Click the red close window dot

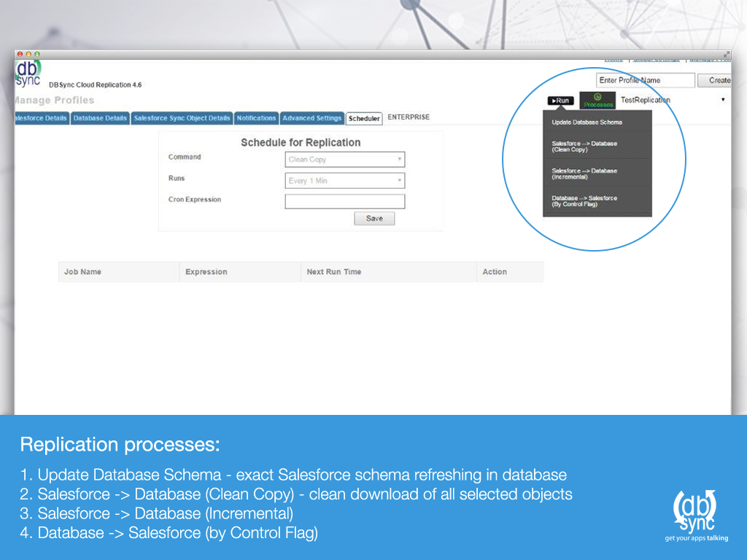coord(20,54)
